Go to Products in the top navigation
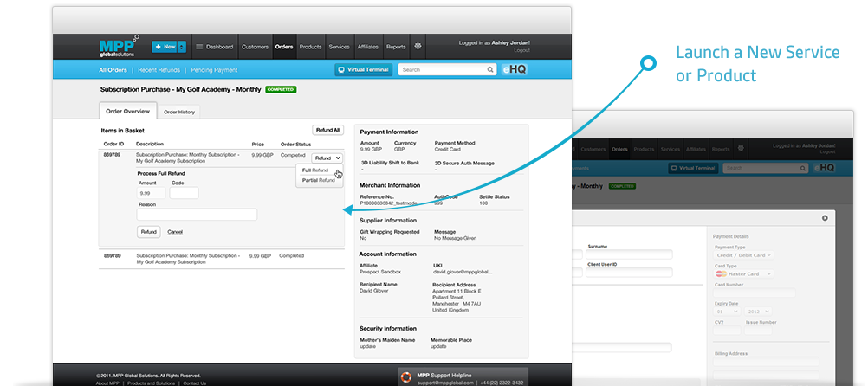The image size is (868, 386). (310, 47)
